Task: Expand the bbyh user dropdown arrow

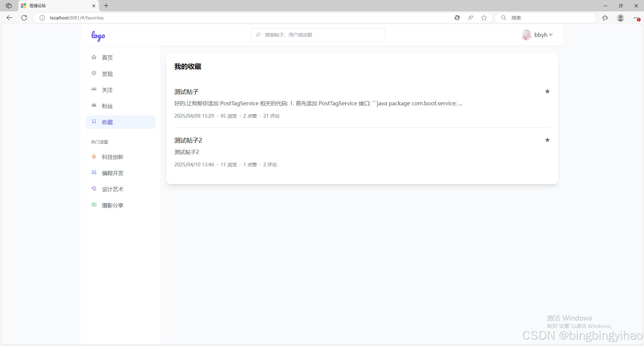Action: [551, 35]
